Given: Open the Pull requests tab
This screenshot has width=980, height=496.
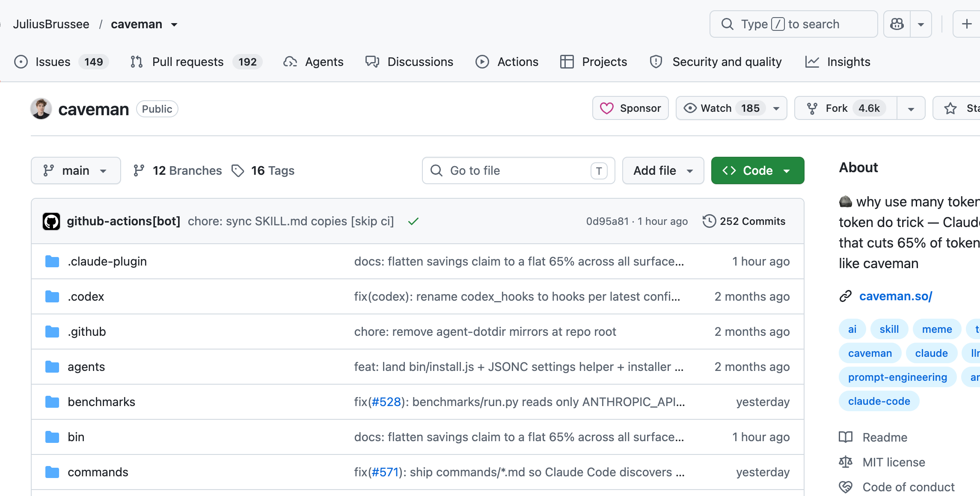Looking at the screenshot, I should [196, 62].
